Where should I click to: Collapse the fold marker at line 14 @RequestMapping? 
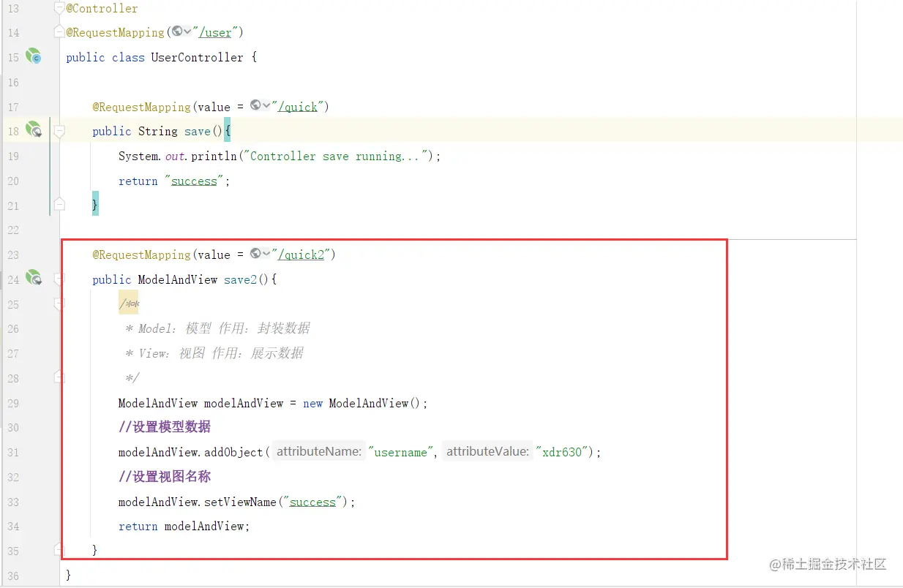(x=59, y=33)
